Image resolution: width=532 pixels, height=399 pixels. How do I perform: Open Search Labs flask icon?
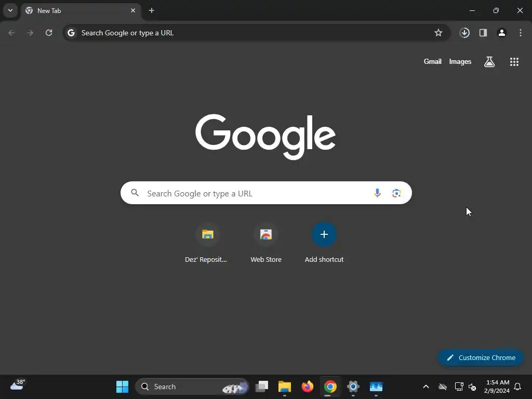tap(489, 62)
